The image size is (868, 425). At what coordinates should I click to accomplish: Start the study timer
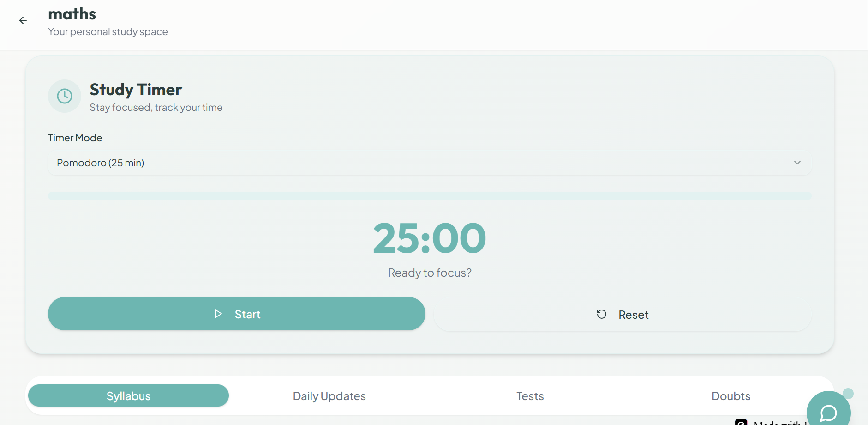[x=236, y=314]
